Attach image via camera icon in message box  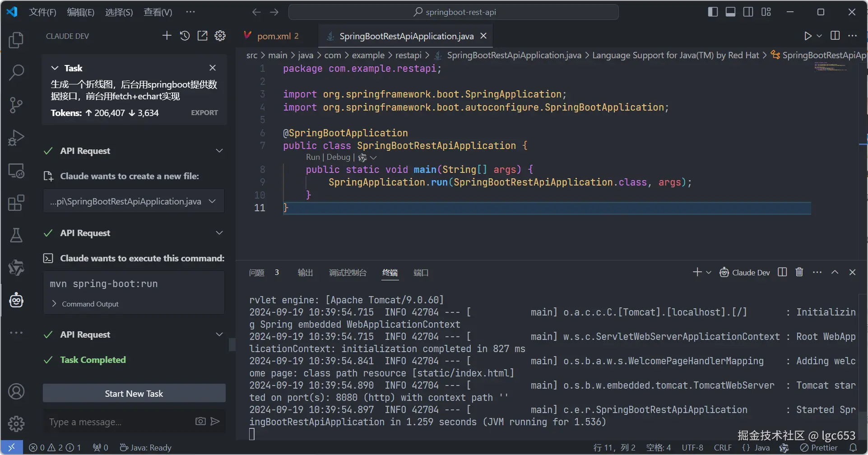pos(200,421)
